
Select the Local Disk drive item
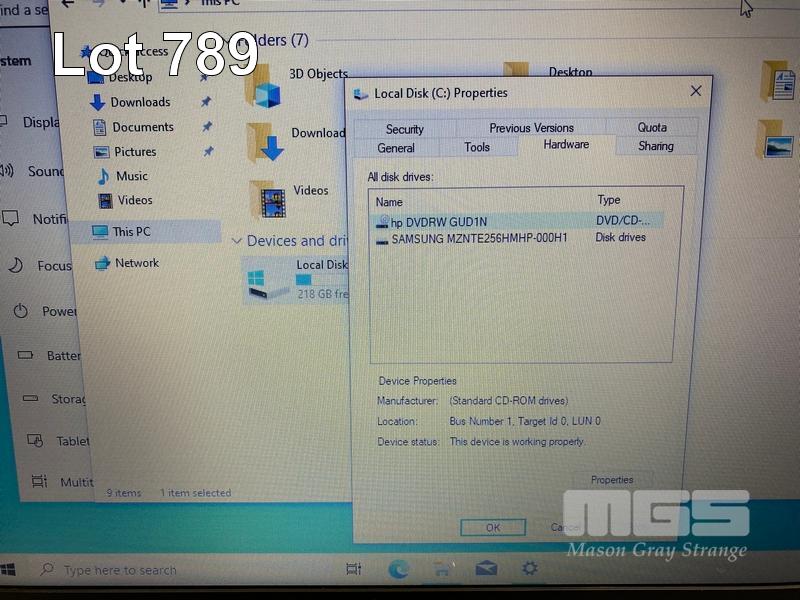(295, 280)
